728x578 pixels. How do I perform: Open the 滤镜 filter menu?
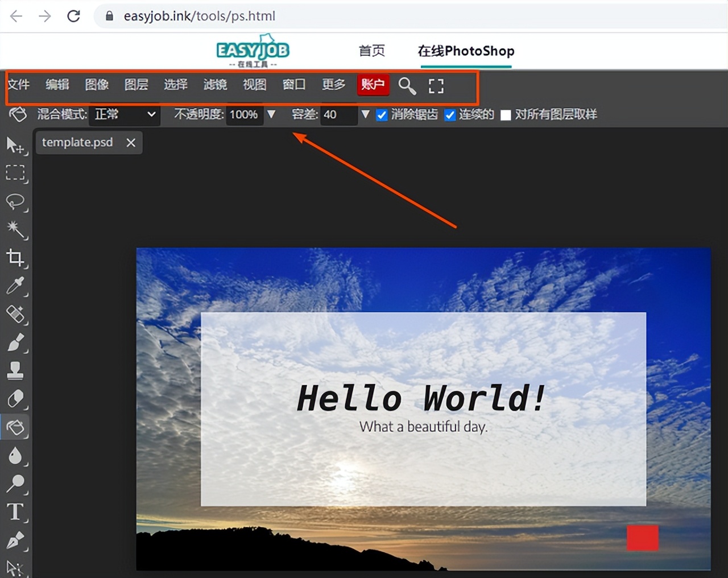[216, 85]
